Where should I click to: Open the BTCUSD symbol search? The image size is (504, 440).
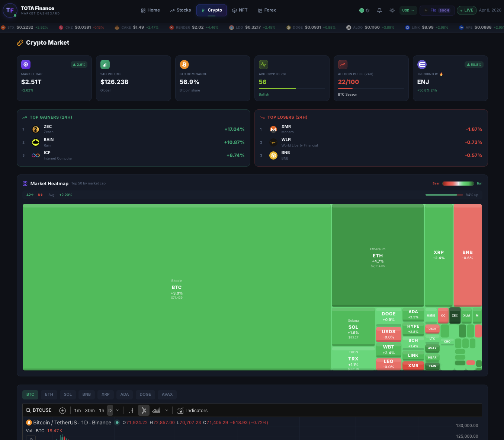39,410
